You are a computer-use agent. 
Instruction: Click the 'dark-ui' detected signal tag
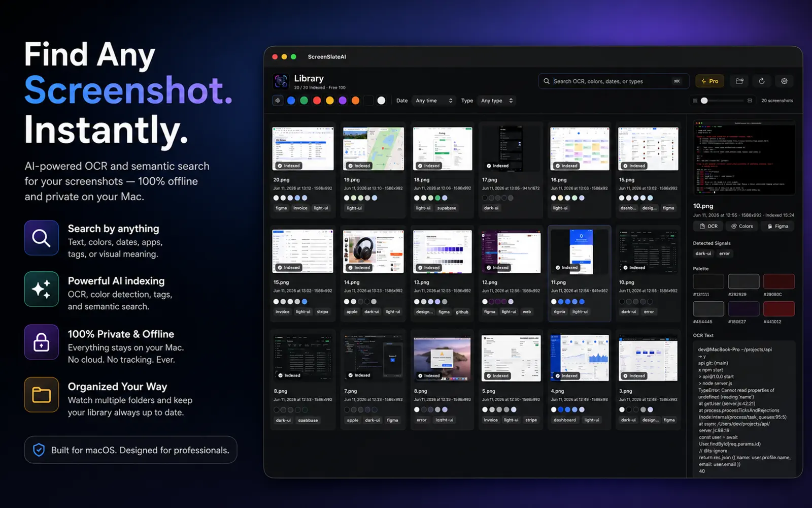point(703,253)
